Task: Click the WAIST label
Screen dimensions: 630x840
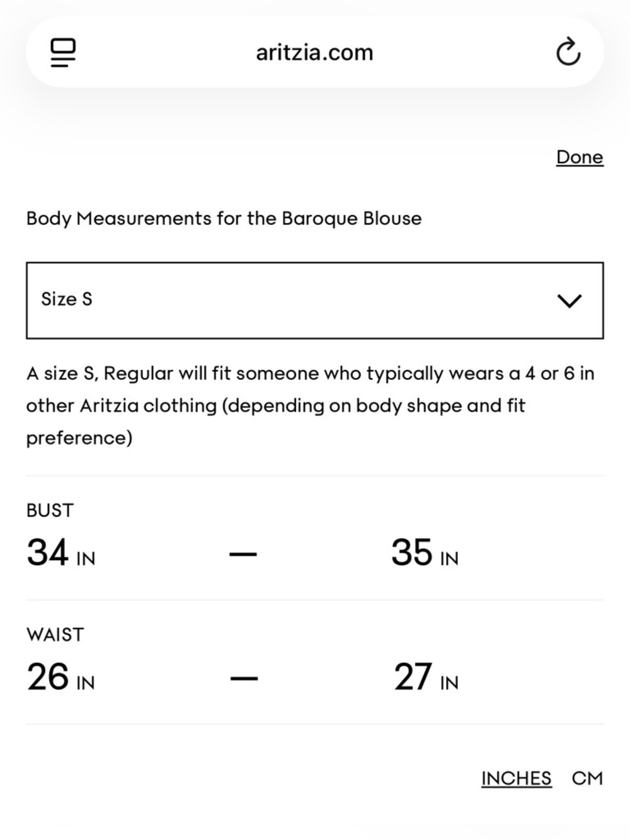Action: [55, 635]
